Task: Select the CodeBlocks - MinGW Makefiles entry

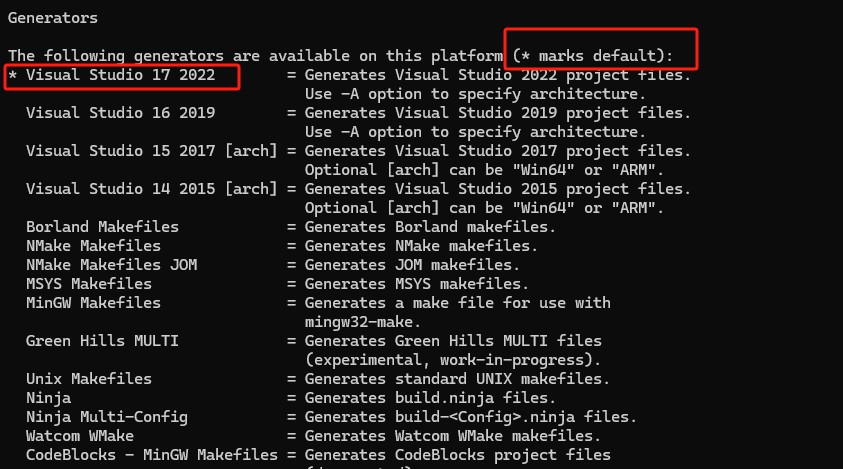Action: (151, 455)
